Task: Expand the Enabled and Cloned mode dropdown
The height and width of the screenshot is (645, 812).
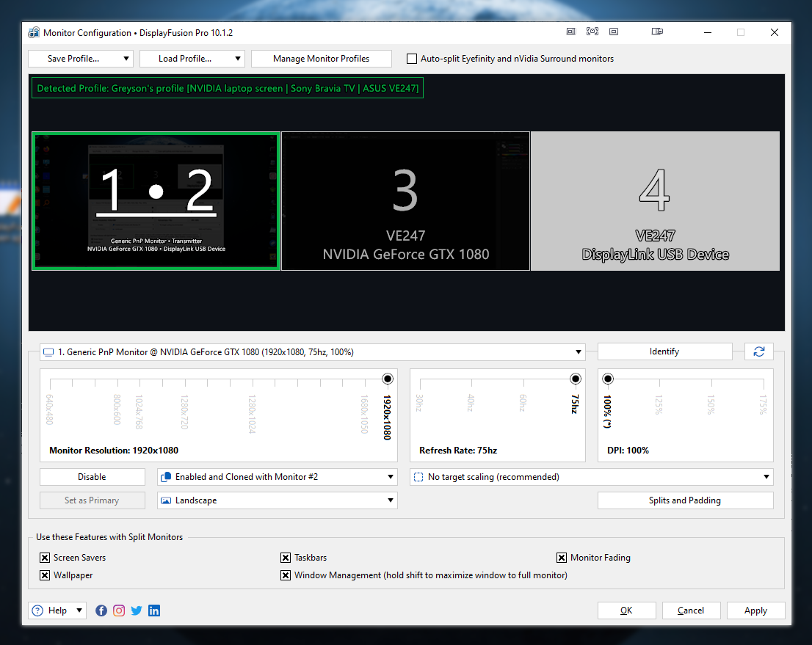Action: tap(391, 477)
